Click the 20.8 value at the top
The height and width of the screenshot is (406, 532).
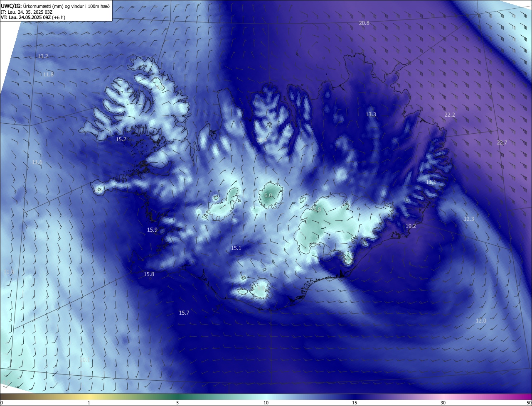(364, 23)
